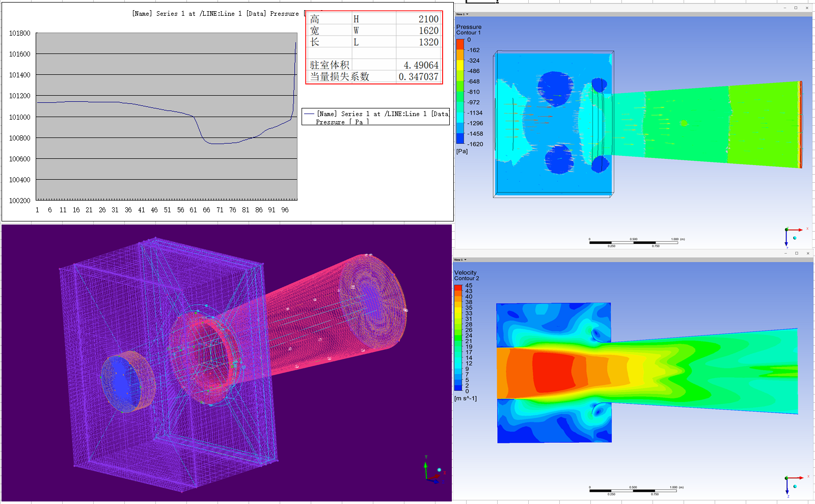The height and width of the screenshot is (504, 815).
Task: Click scale ruler in pressure contour view
Action: pos(633,242)
